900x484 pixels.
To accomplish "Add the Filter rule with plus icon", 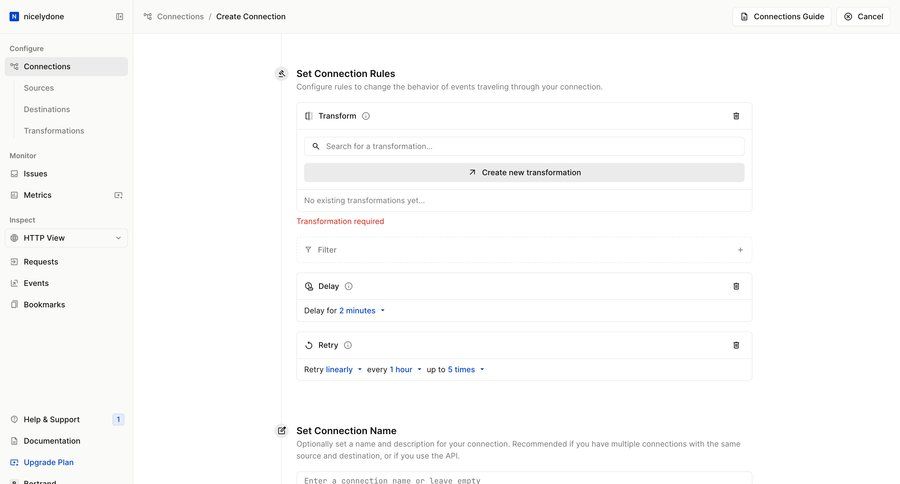I will 740,250.
